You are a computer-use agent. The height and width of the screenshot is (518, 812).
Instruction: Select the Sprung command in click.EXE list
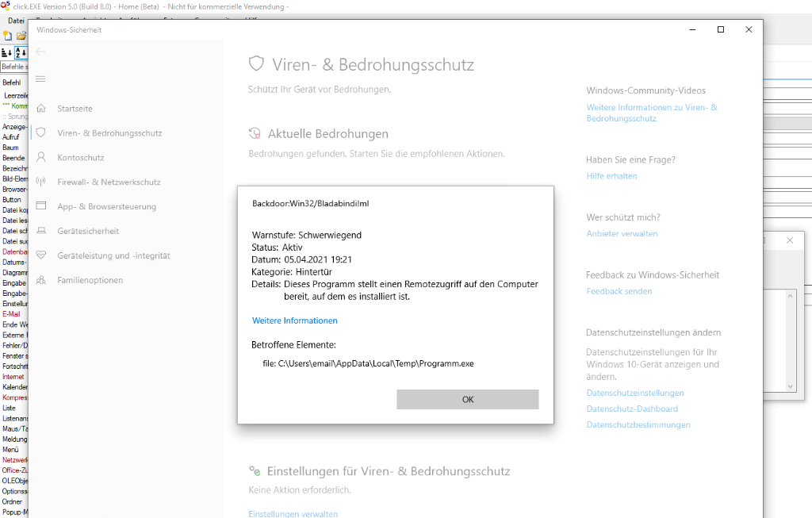click(15, 116)
